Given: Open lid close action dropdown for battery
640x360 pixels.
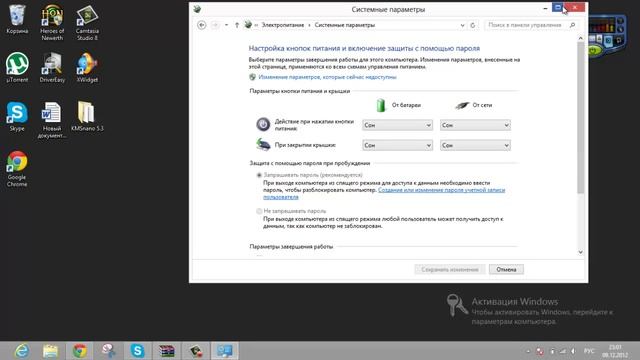Looking at the screenshot, I should pyautogui.click(x=397, y=145).
